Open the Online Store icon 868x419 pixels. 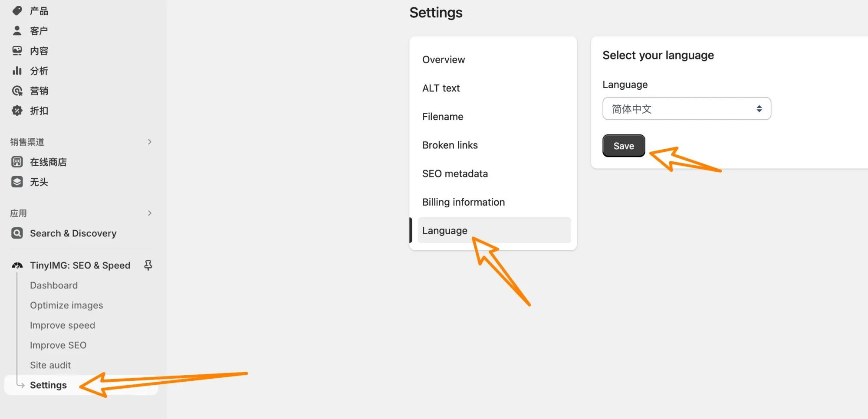17,162
